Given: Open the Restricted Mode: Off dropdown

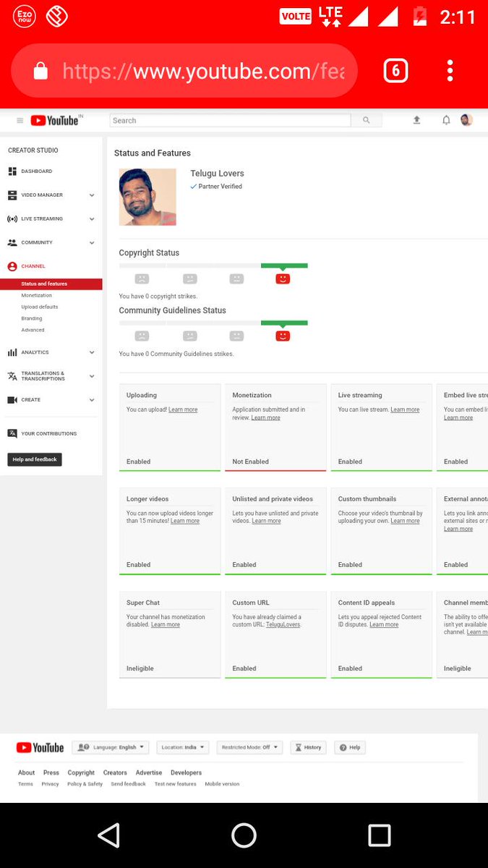Looking at the screenshot, I should click(x=249, y=747).
